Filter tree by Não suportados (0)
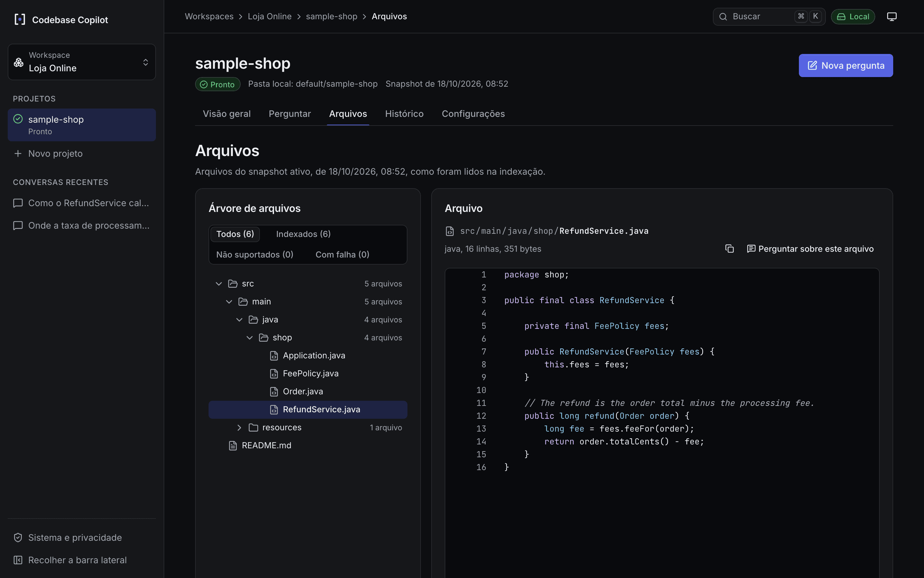Image resolution: width=924 pixels, height=578 pixels. pyautogui.click(x=255, y=255)
